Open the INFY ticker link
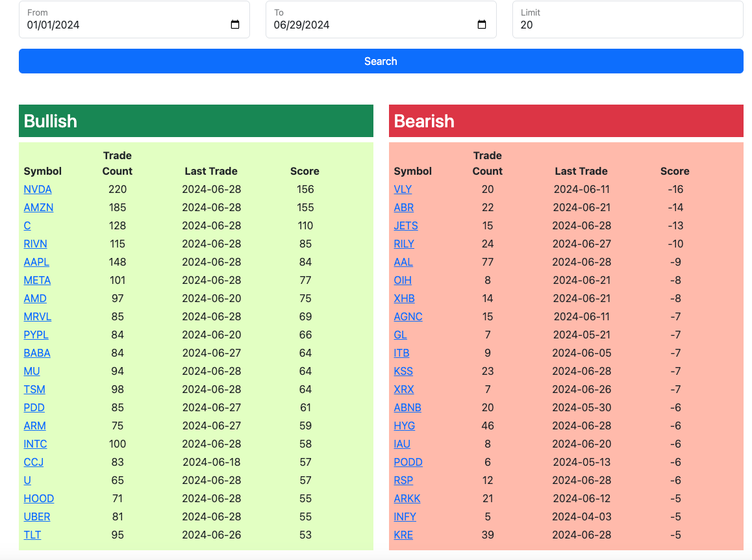752x560 pixels. click(x=405, y=517)
